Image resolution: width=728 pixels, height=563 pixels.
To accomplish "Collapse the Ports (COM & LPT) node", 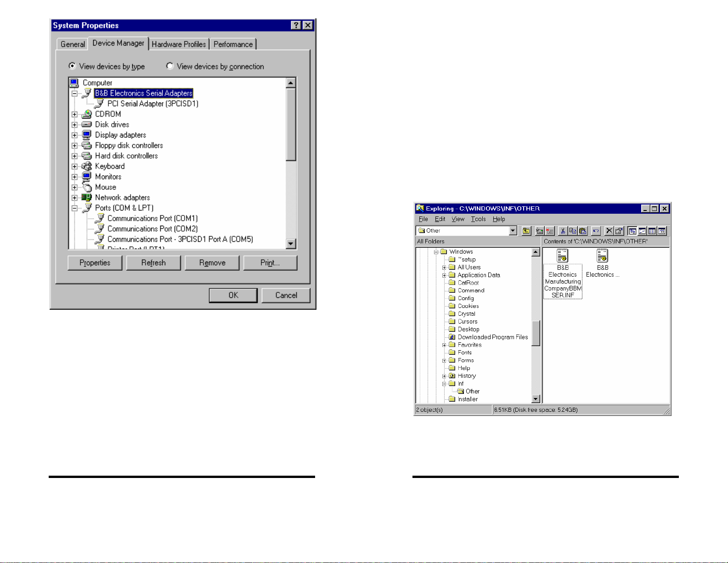I will (74, 208).
